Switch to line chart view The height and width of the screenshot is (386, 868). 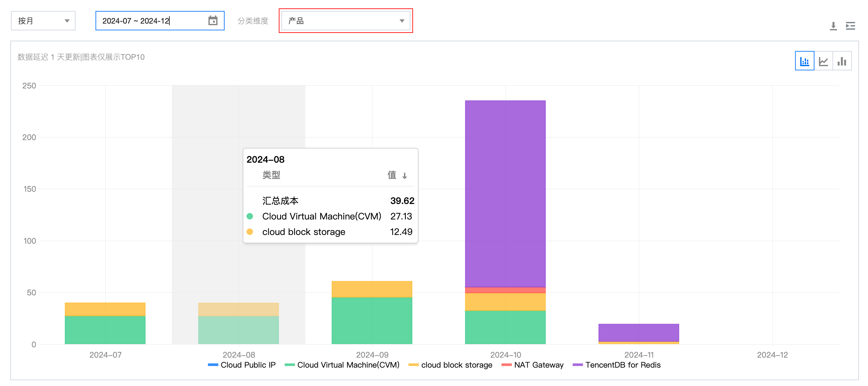coord(823,61)
